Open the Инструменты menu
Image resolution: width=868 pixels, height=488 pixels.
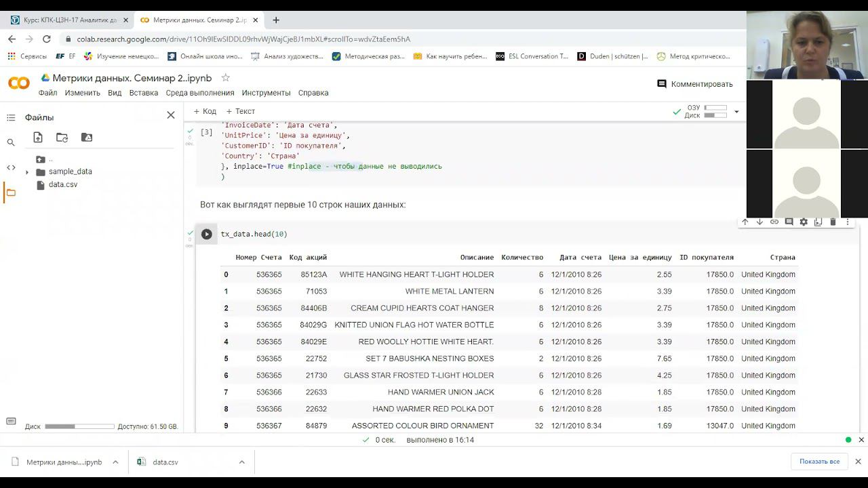[266, 93]
